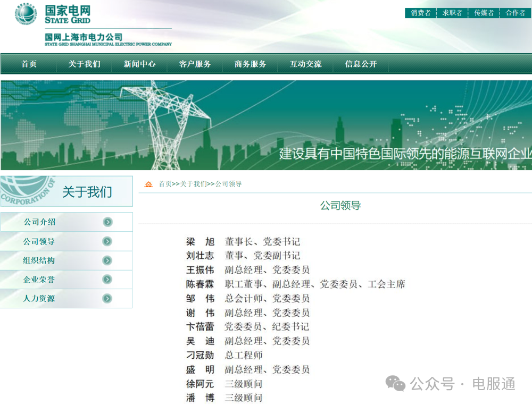Image resolution: width=532 pixels, height=405 pixels.
Task: Open the 互动交流 navigation menu
Action: pyautogui.click(x=305, y=64)
